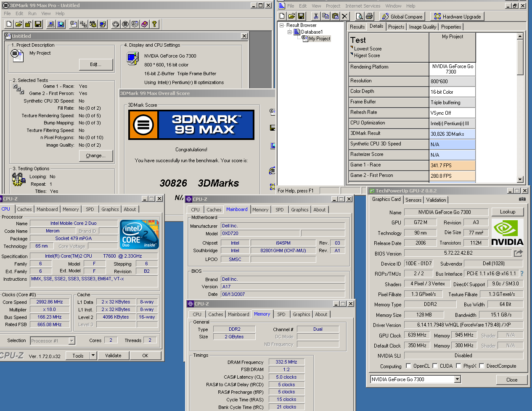Click the Cut scissors icon in Result Browser

[x=316, y=16]
